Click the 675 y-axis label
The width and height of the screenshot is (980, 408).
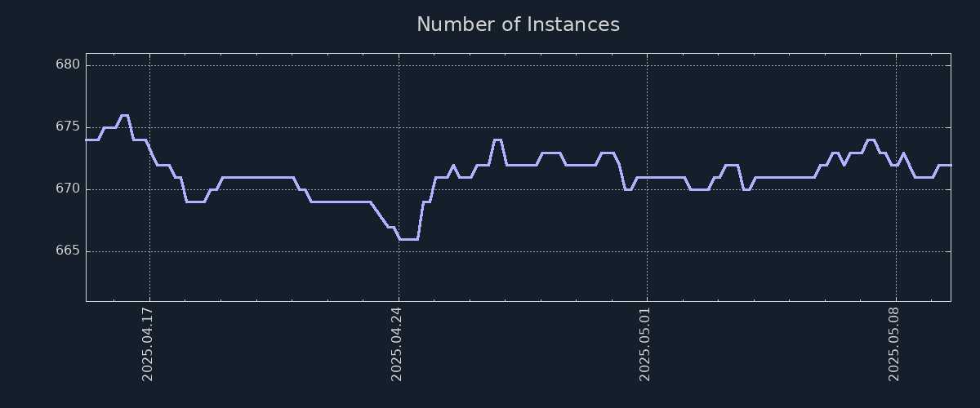pyautogui.click(x=68, y=127)
